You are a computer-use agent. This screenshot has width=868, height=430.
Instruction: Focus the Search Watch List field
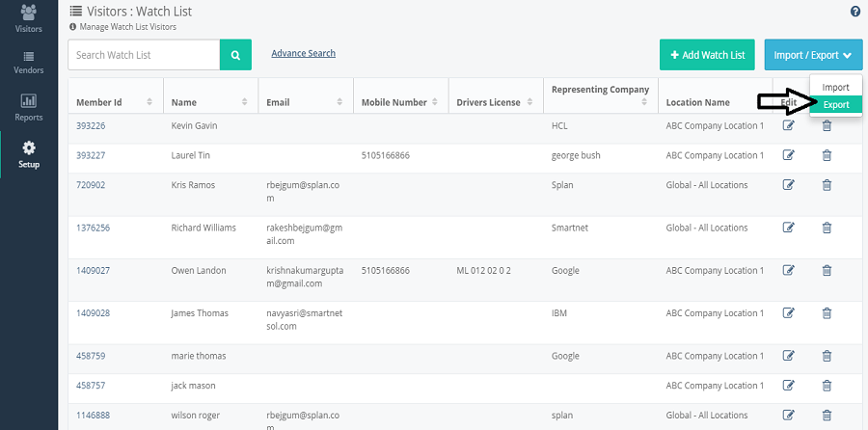tap(144, 55)
